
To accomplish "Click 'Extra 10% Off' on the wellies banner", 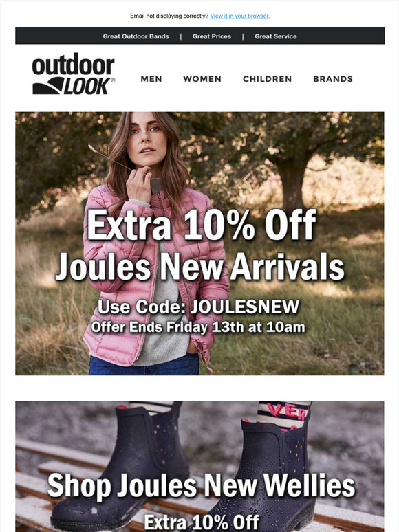I will point(202,522).
